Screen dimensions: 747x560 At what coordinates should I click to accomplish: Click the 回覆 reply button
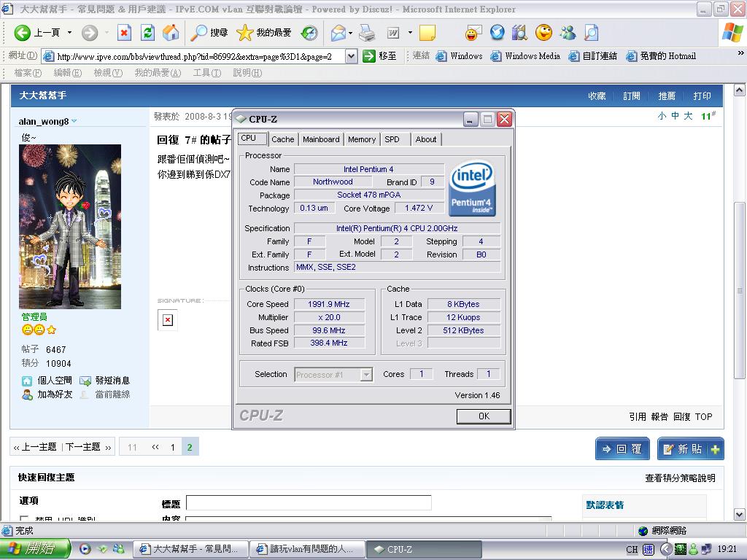pyautogui.click(x=622, y=449)
